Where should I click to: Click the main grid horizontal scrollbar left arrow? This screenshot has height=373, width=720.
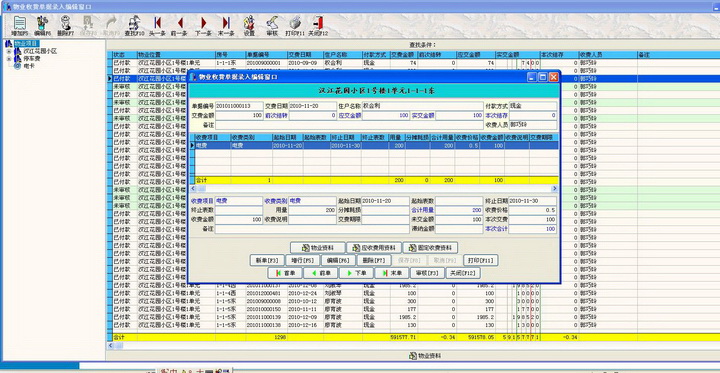tap(110, 345)
